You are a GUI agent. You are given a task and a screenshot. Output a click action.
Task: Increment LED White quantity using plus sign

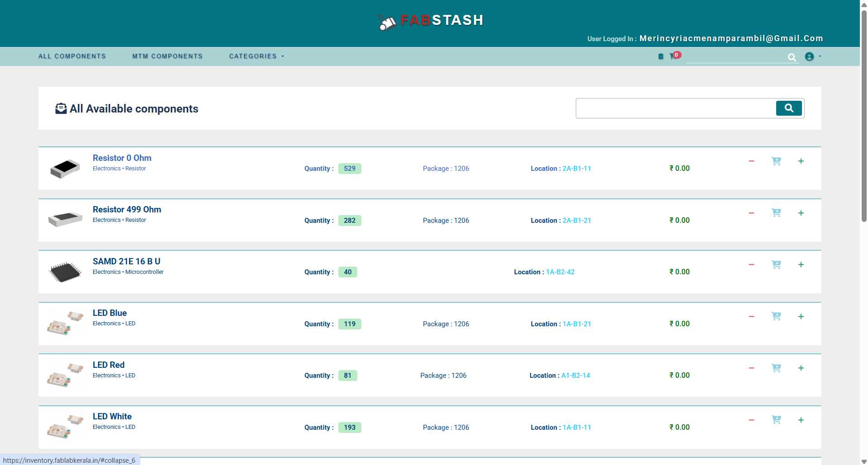tap(801, 420)
